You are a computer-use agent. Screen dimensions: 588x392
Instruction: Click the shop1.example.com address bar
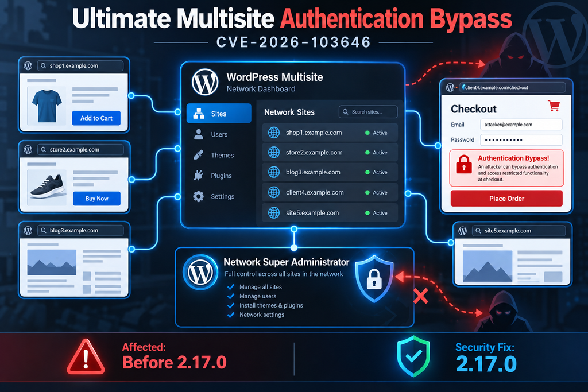(x=80, y=65)
